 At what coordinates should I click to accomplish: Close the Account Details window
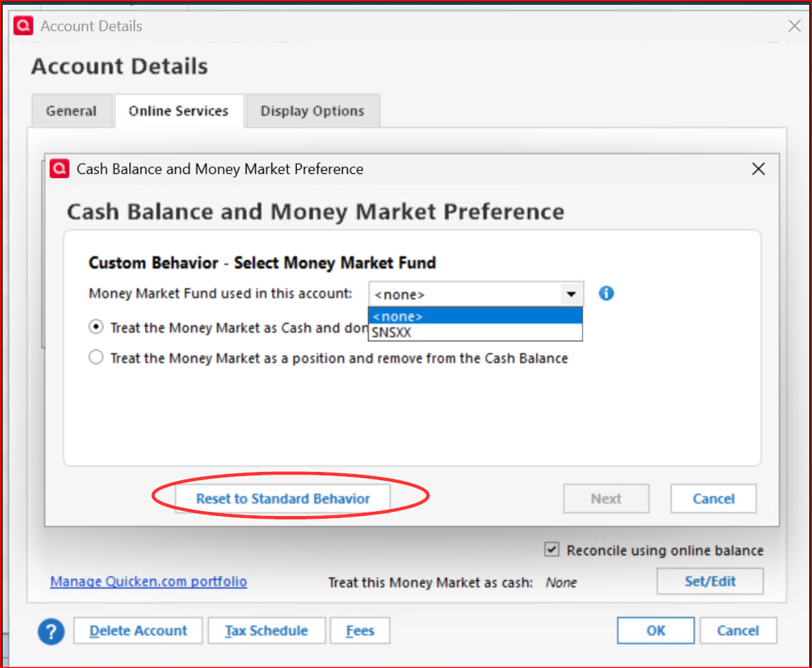click(x=794, y=26)
